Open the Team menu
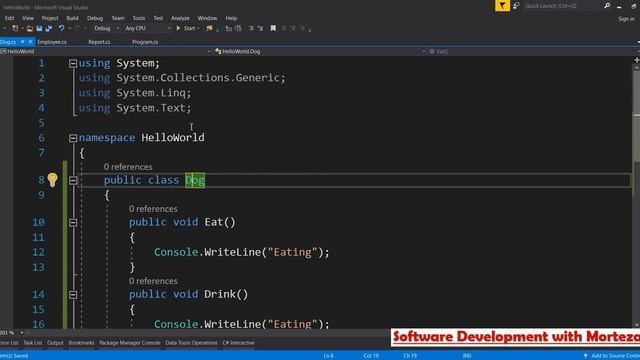This screenshot has width=640, height=360. click(x=118, y=18)
